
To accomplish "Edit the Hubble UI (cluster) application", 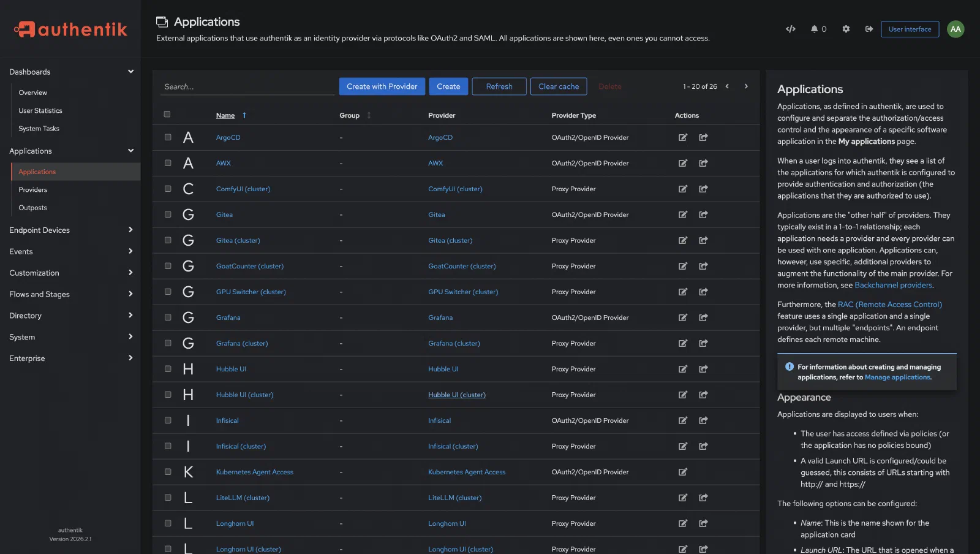I will [x=683, y=395].
